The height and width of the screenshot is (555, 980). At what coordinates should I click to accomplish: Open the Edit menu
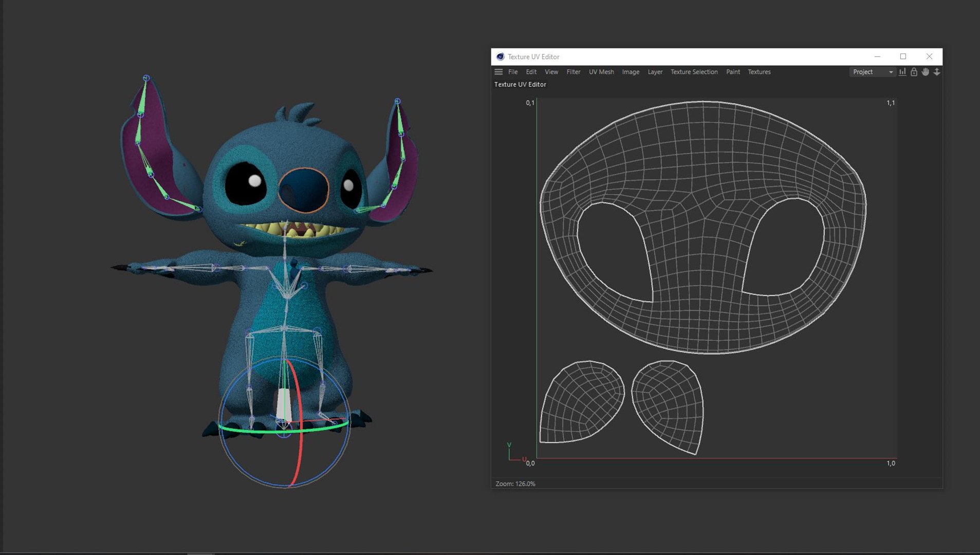click(531, 72)
